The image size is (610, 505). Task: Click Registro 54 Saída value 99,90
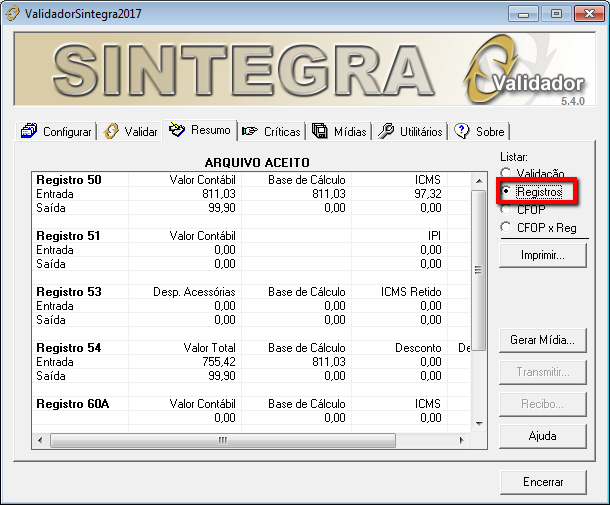pyautogui.click(x=222, y=376)
